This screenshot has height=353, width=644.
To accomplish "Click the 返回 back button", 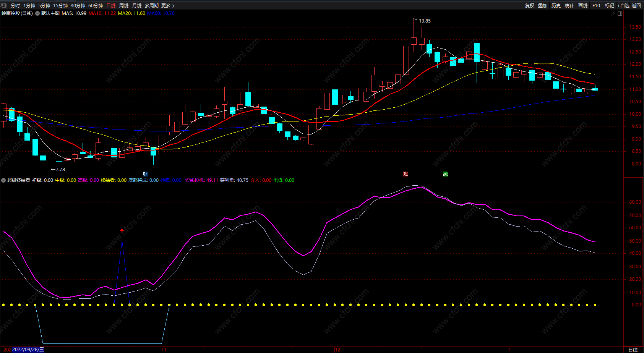I will click(636, 6).
